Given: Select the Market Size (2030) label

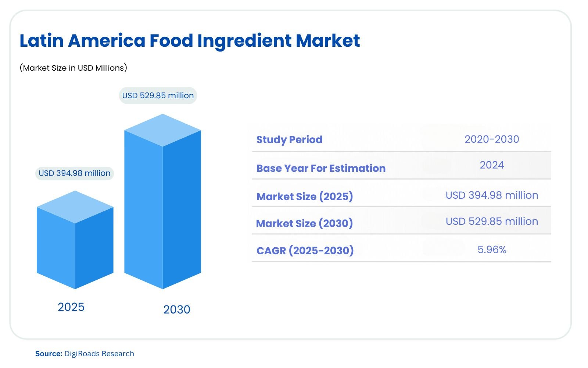Looking at the screenshot, I should (304, 223).
